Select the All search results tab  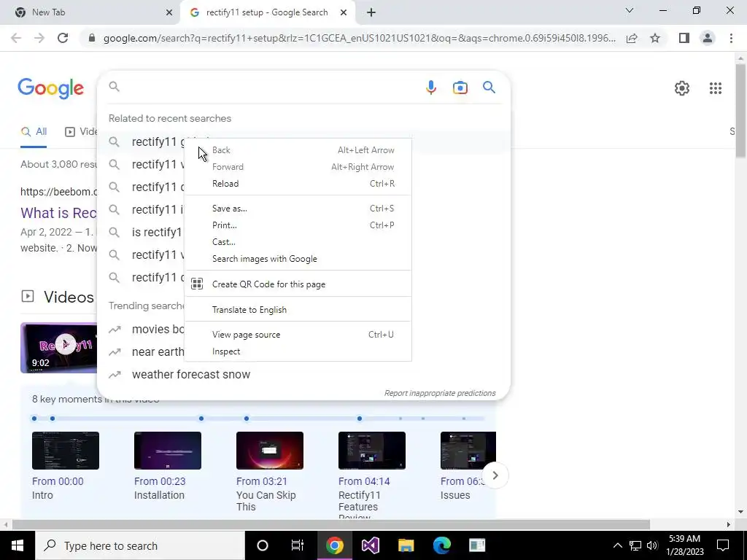pyautogui.click(x=34, y=132)
